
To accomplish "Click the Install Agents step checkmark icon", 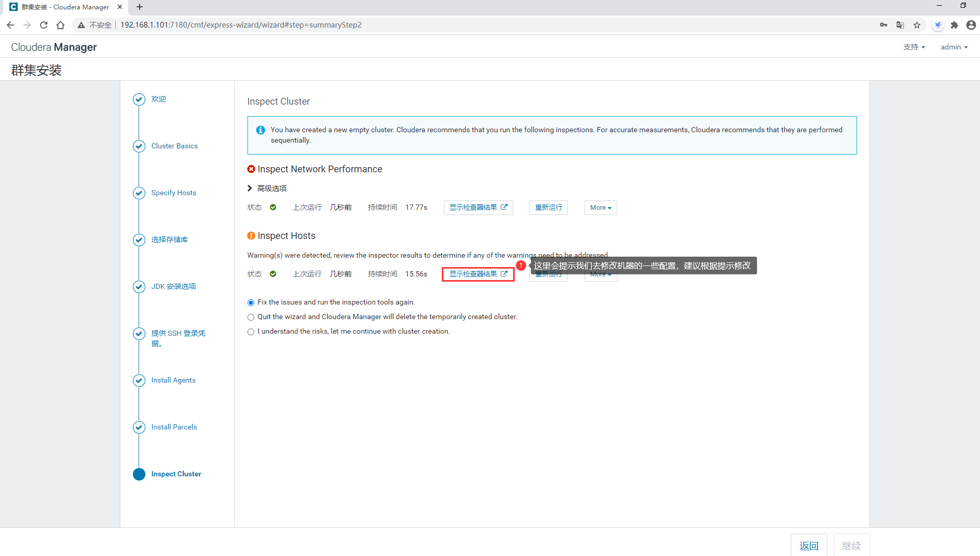I will 139,381.
